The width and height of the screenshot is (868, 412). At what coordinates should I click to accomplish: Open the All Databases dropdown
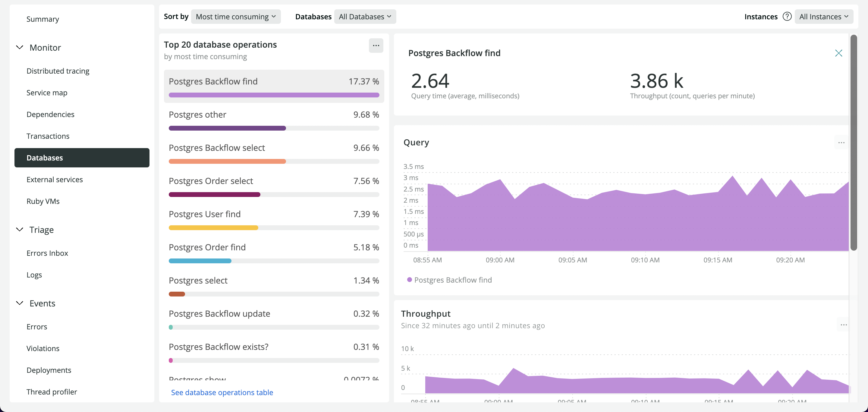tap(365, 17)
